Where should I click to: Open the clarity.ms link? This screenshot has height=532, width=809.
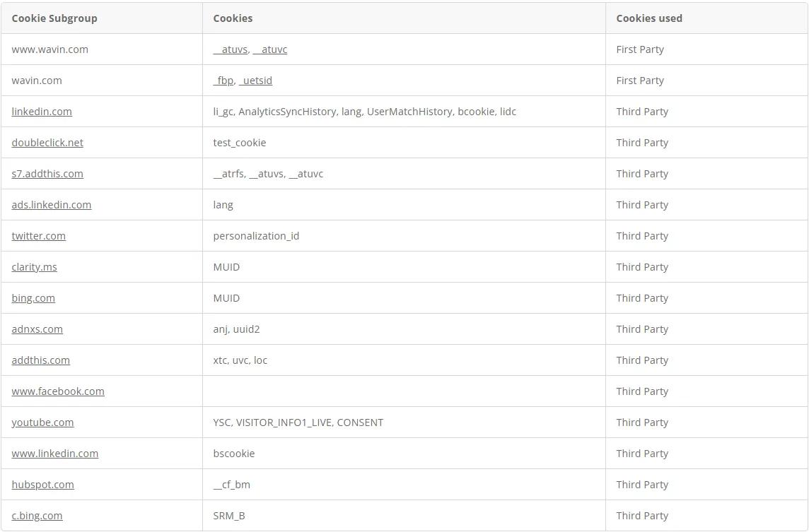coord(34,267)
